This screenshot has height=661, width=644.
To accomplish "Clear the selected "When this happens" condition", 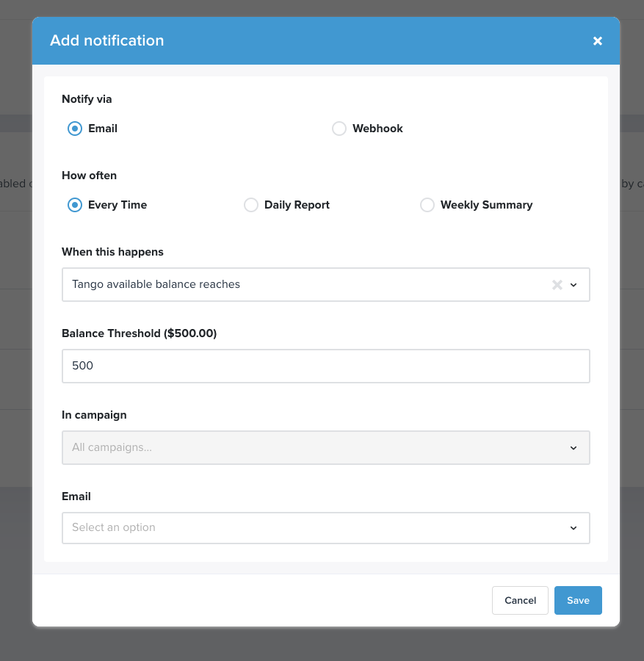I will (x=557, y=284).
